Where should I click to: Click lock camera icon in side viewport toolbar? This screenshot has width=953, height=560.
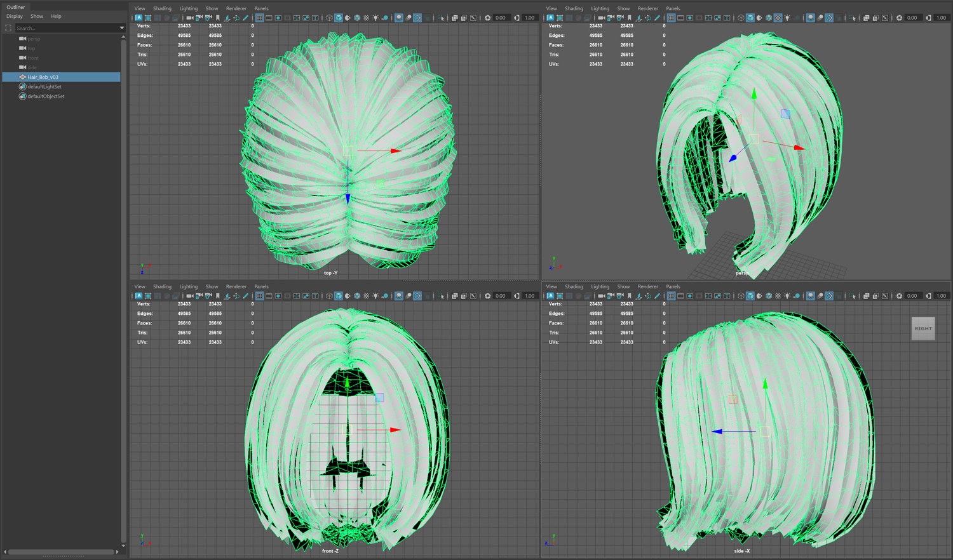pos(611,296)
